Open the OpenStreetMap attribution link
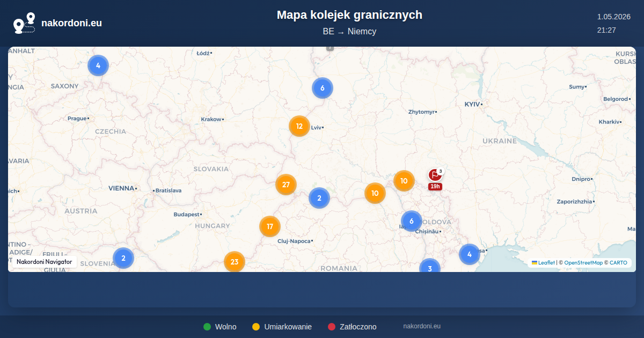This screenshot has height=338, width=644. click(583, 263)
